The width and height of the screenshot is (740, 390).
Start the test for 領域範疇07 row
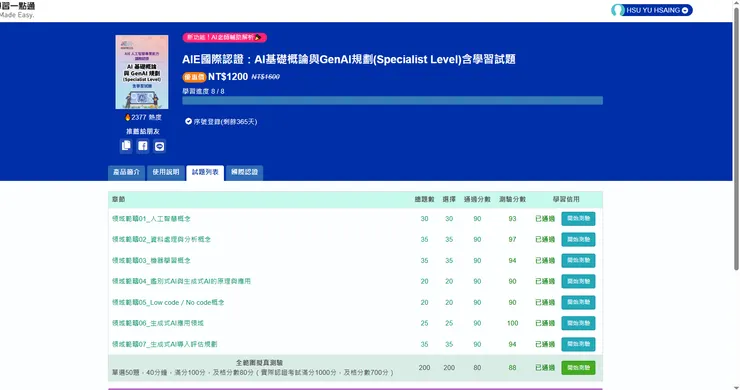(x=578, y=344)
